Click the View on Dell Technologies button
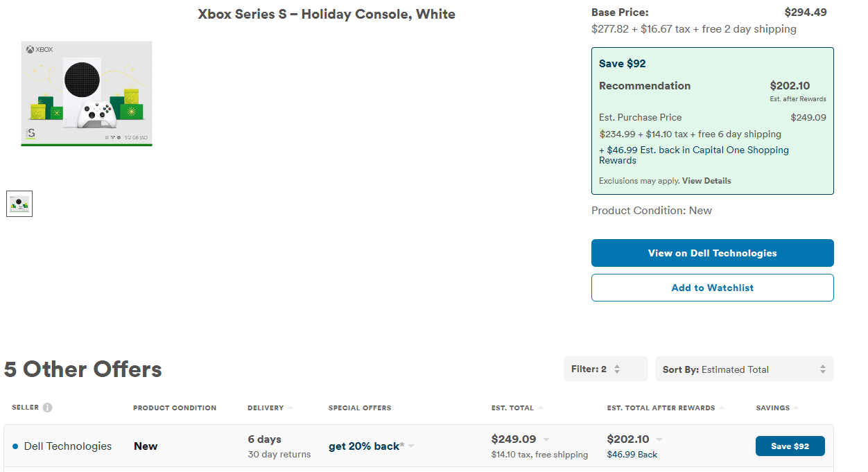Image resolution: width=868 pixels, height=472 pixels. (712, 253)
